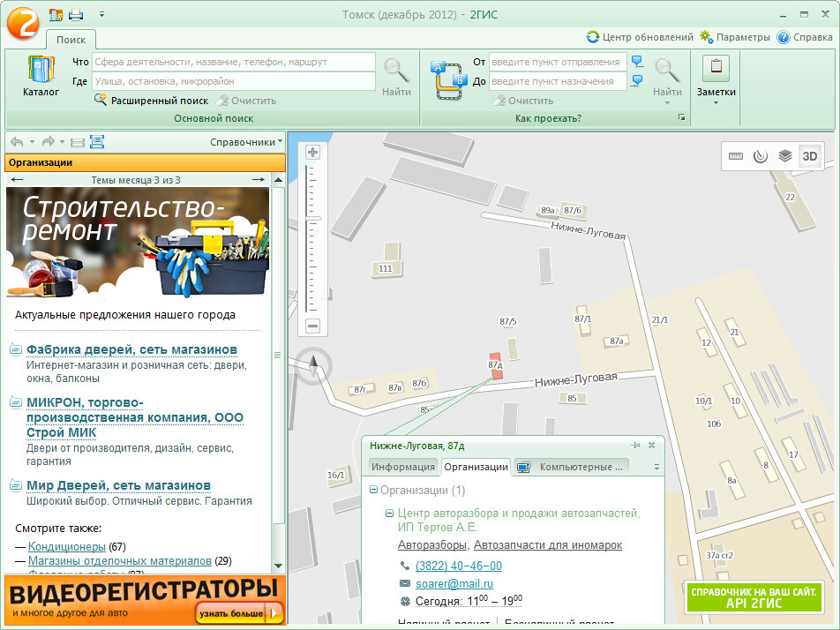
Task: Collapse the Организации (1) group
Action: 373,490
